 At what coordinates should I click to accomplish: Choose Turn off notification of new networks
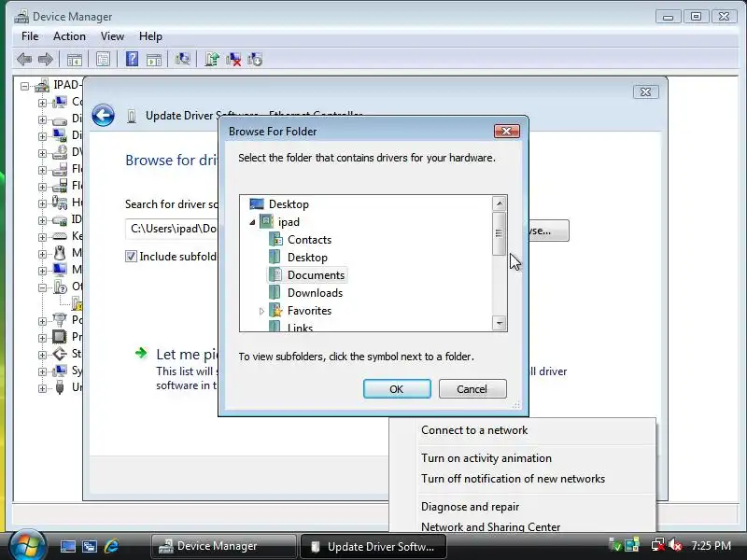click(522, 479)
